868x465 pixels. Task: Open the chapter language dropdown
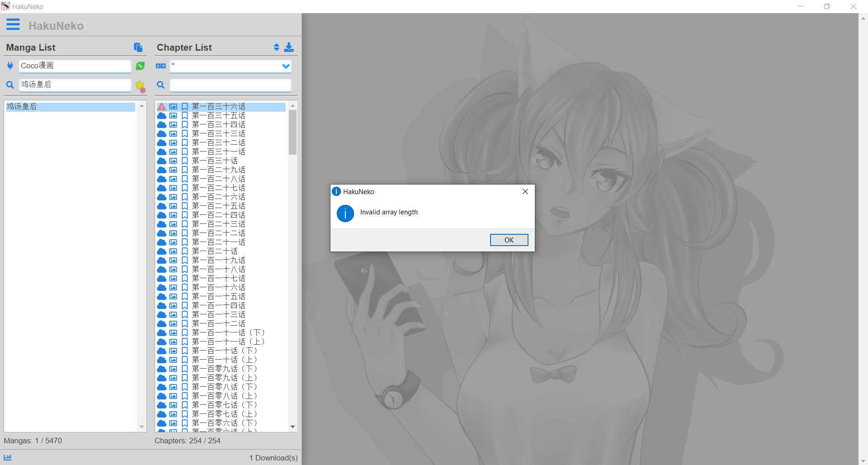coord(285,66)
